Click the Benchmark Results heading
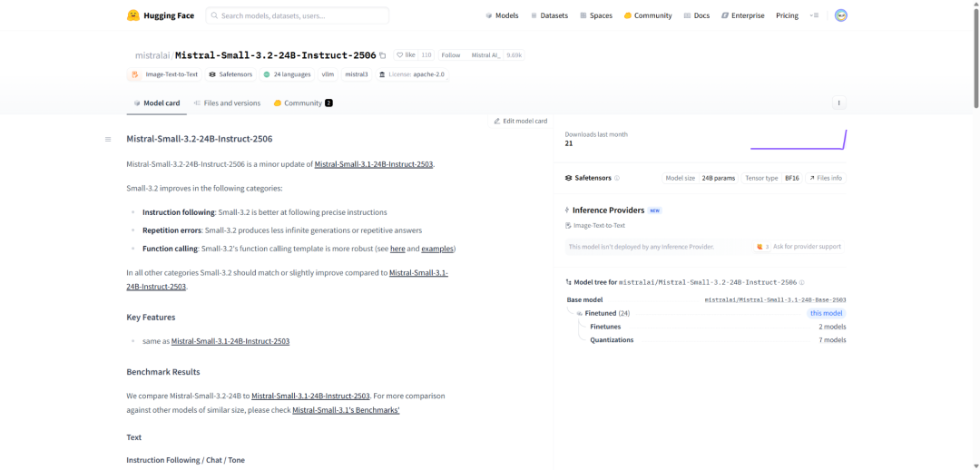Screen dimensions: 980x470 tap(163, 372)
